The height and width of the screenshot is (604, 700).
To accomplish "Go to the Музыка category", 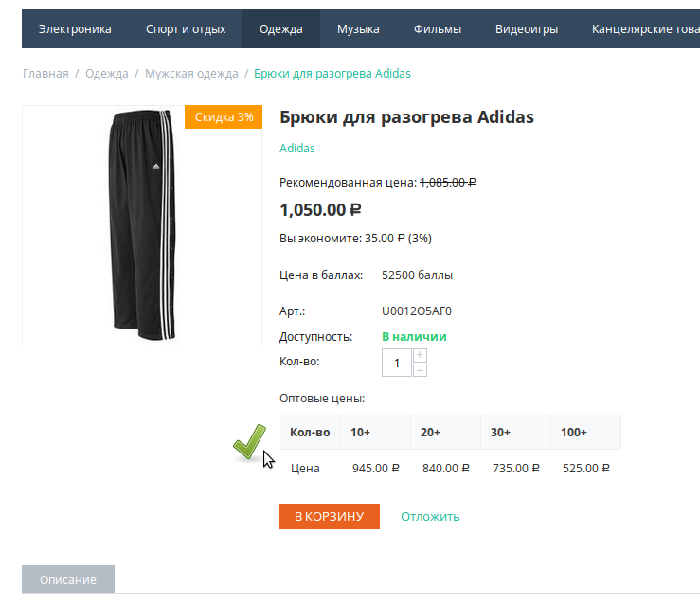I will (x=358, y=29).
